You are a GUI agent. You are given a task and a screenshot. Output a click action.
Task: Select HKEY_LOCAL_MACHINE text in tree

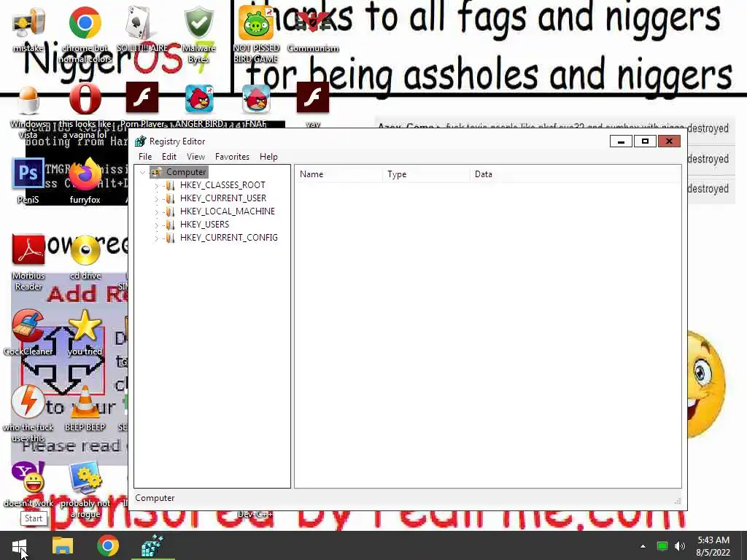tap(228, 211)
